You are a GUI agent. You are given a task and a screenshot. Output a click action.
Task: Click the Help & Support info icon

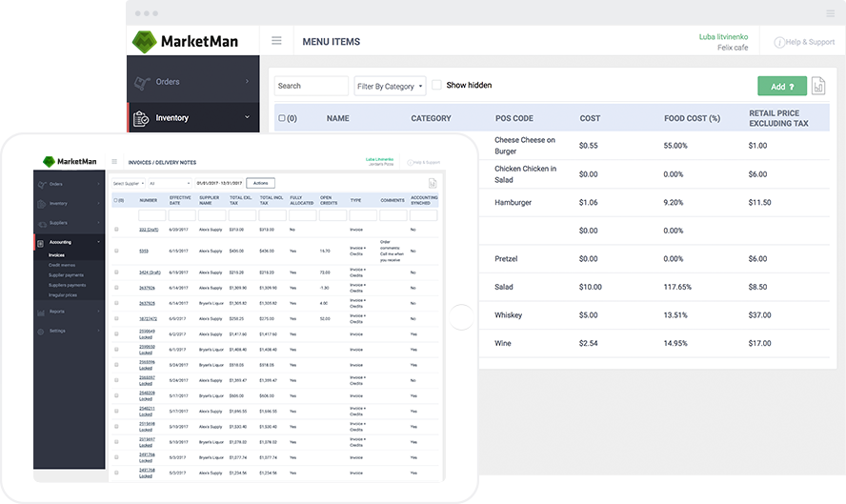pyautogui.click(x=779, y=42)
